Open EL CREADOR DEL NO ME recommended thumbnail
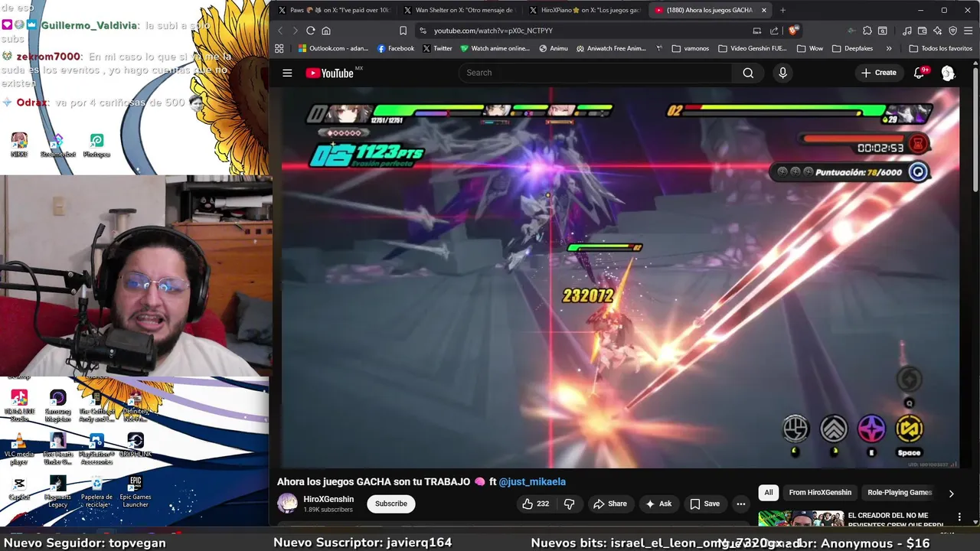 pos(801,520)
